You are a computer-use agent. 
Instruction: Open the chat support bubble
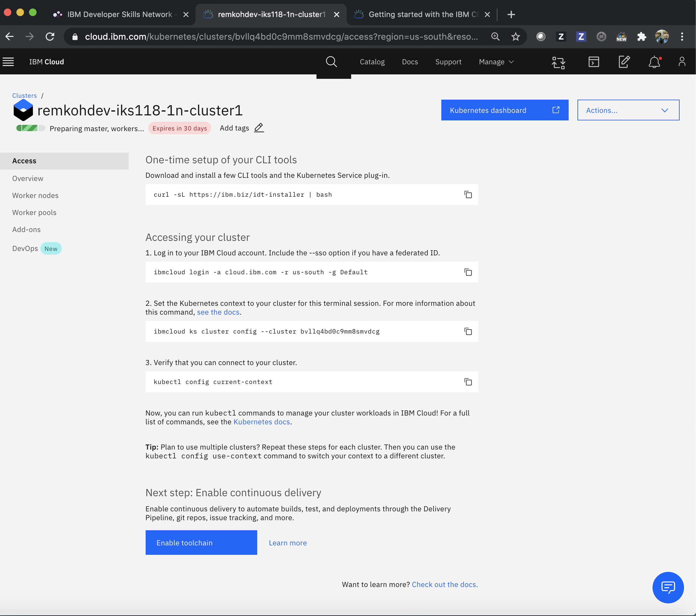[667, 587]
